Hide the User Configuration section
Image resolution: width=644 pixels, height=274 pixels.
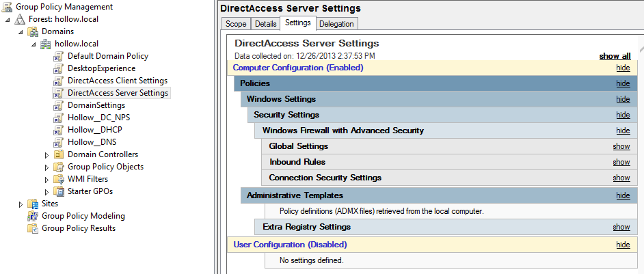pyautogui.click(x=623, y=245)
